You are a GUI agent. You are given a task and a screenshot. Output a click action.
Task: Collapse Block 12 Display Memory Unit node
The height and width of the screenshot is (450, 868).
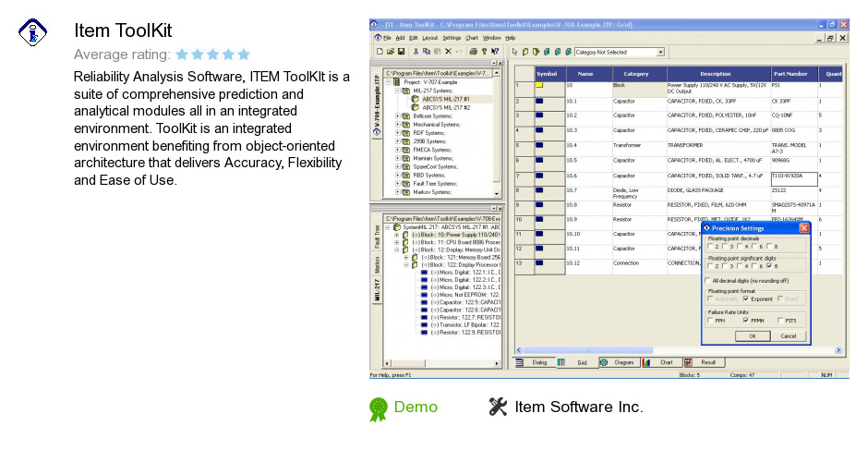coord(396,249)
